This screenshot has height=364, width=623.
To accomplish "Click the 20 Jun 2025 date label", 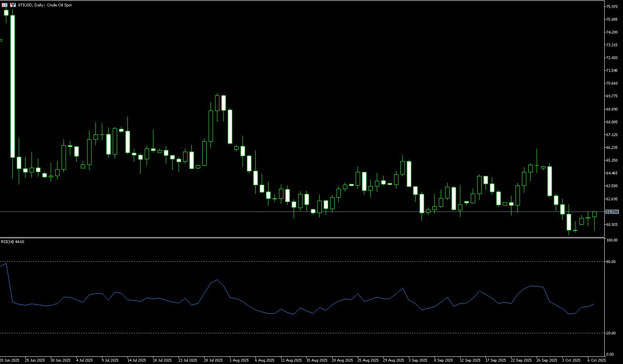I will (x=10, y=360).
